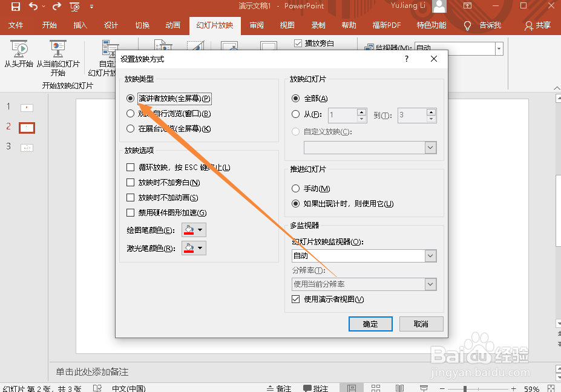Image resolution: width=561 pixels, height=392 pixels.
Task: Open the Customize Quick Access Toolbar arrow
Action: click(91, 7)
